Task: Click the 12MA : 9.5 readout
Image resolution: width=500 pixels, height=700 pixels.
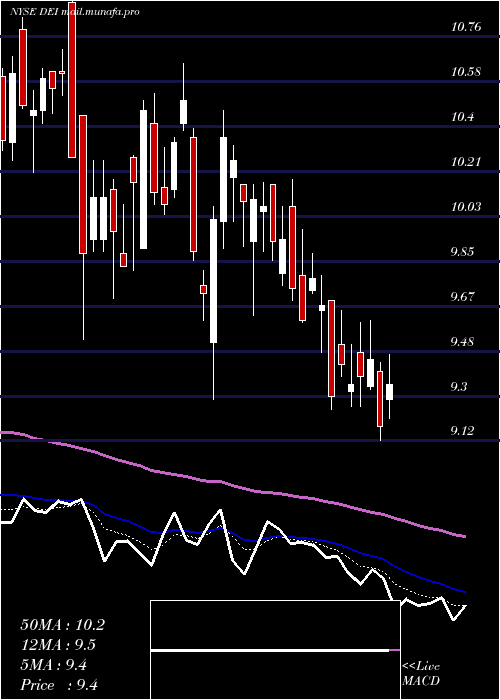Action: 58,645
